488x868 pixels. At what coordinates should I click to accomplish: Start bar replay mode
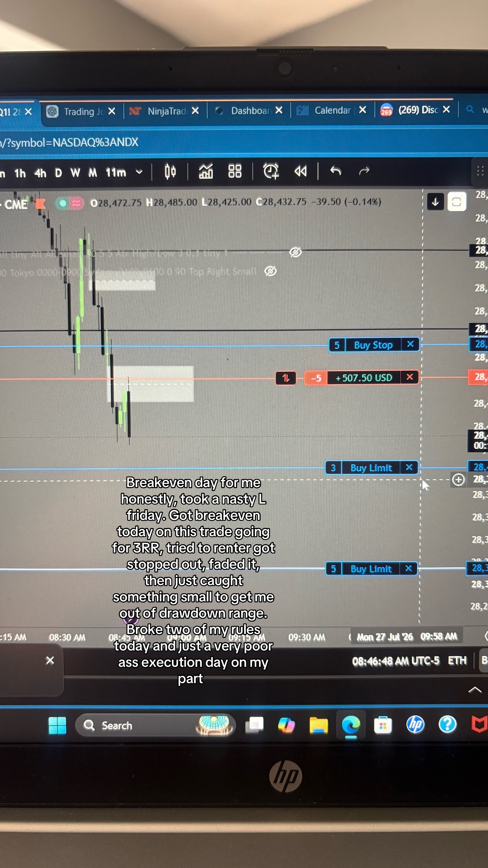[300, 172]
